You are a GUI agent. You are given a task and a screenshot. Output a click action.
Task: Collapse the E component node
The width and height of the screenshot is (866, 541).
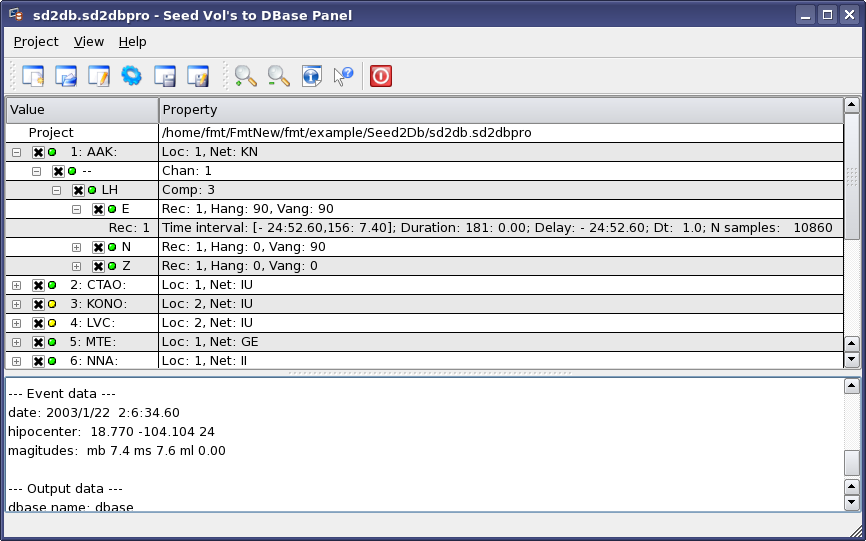(76, 209)
